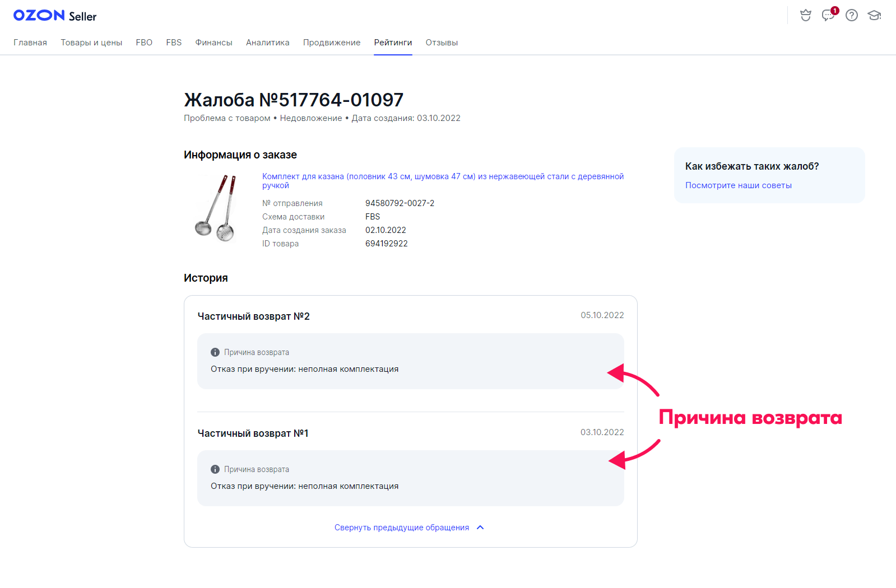Open the premium crown icon
Screen dimensions: 896x588
click(805, 16)
